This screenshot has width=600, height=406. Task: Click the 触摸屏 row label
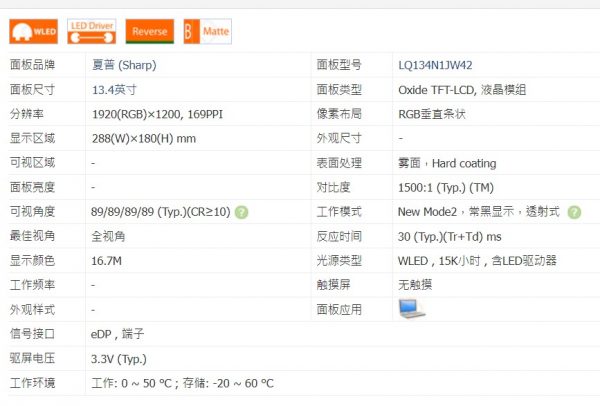click(333, 285)
